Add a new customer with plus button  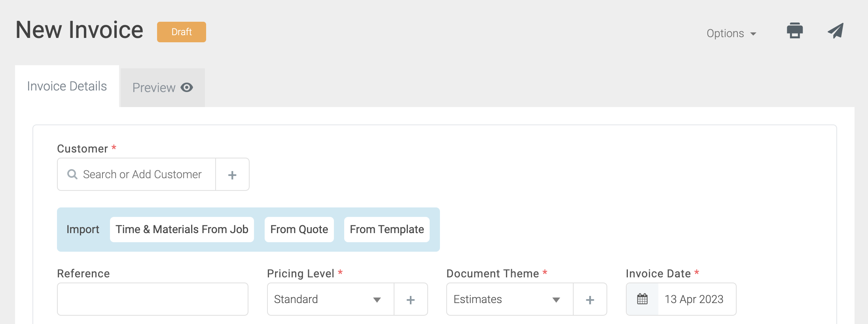click(233, 175)
